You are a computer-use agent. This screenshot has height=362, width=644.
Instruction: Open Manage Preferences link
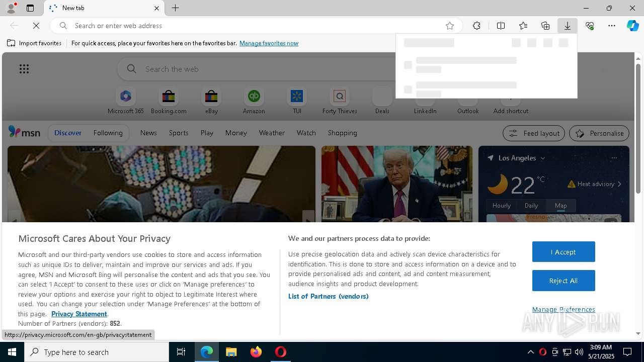[x=563, y=309]
